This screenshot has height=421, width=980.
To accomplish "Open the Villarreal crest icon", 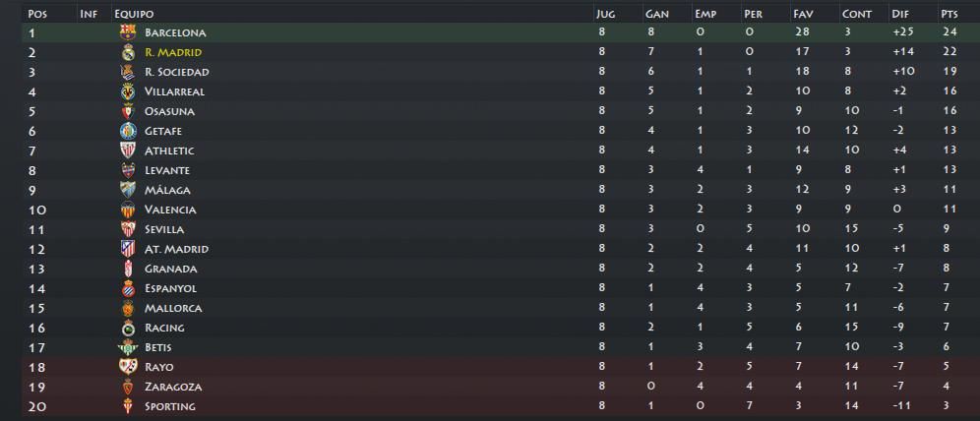I will pyautogui.click(x=128, y=91).
